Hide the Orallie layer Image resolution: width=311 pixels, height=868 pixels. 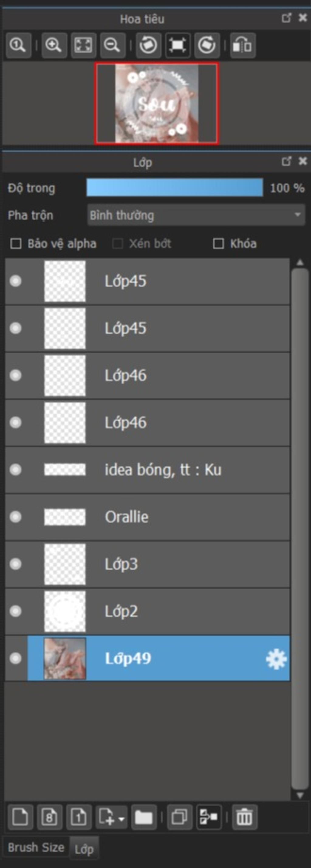coord(15,517)
